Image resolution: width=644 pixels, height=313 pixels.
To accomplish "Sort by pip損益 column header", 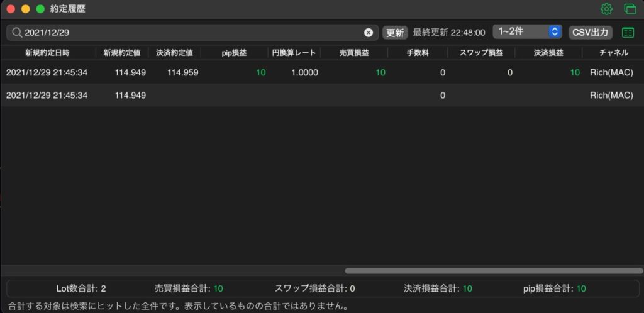I will click(x=235, y=53).
